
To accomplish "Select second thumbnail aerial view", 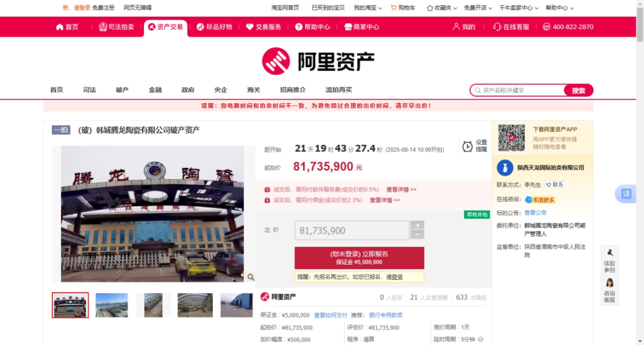I will pos(112,305).
